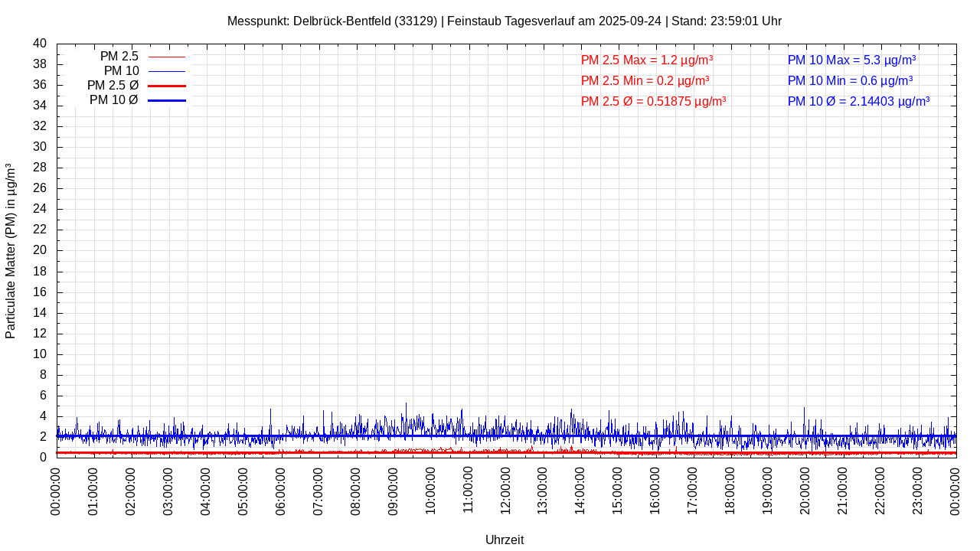Click the Particulate Matter y-axis title

(11, 251)
